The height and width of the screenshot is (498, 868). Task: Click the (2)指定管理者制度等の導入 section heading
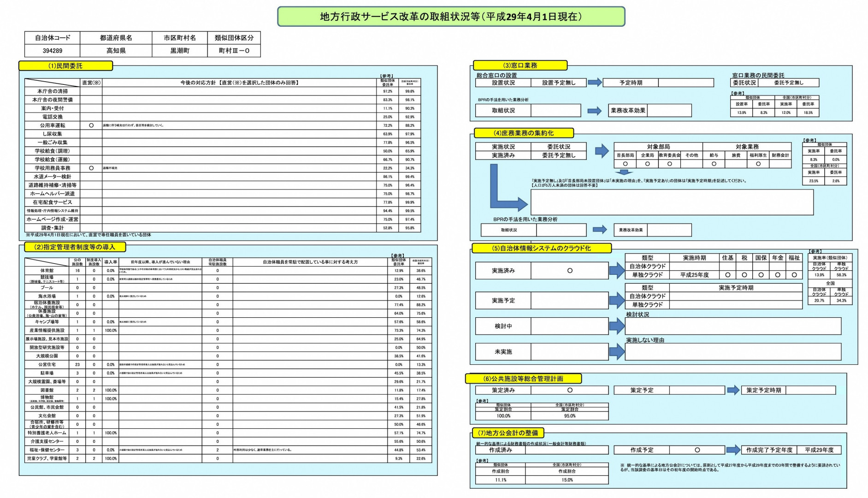(75, 247)
